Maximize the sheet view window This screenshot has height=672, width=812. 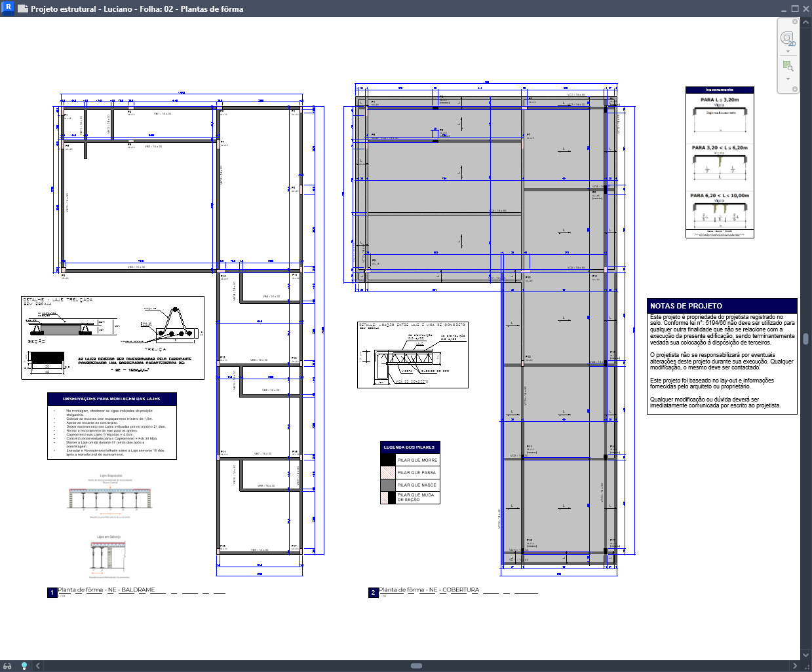[795, 9]
